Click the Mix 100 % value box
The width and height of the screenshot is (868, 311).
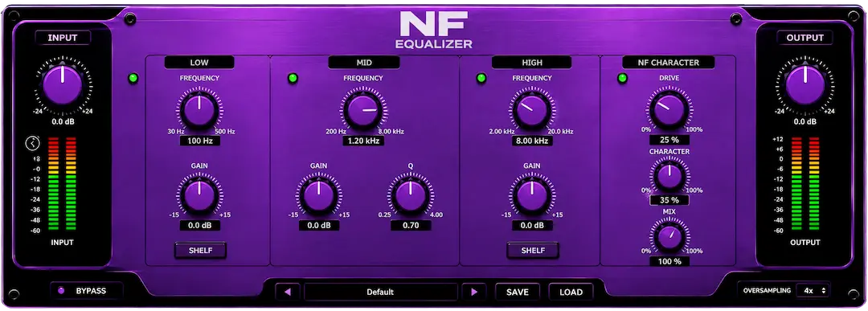(669, 261)
